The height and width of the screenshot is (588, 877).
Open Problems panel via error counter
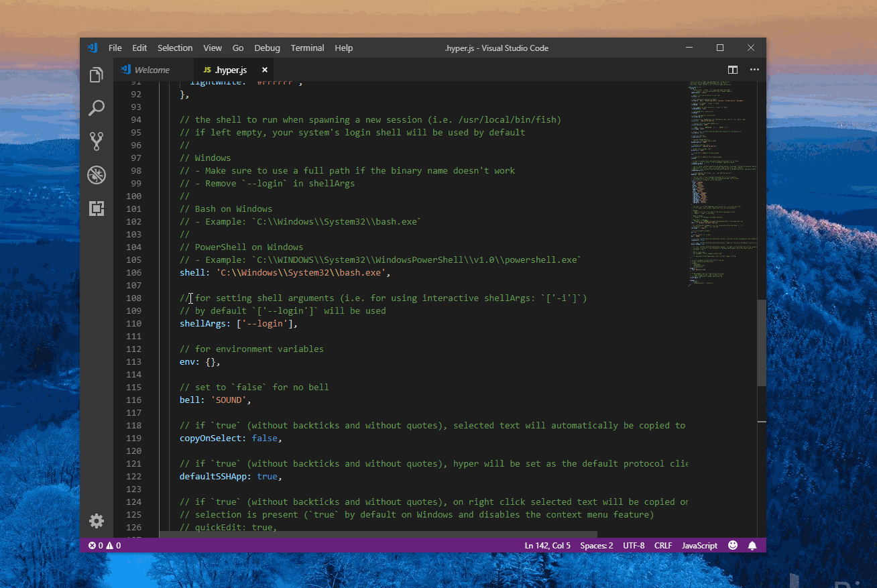104,545
